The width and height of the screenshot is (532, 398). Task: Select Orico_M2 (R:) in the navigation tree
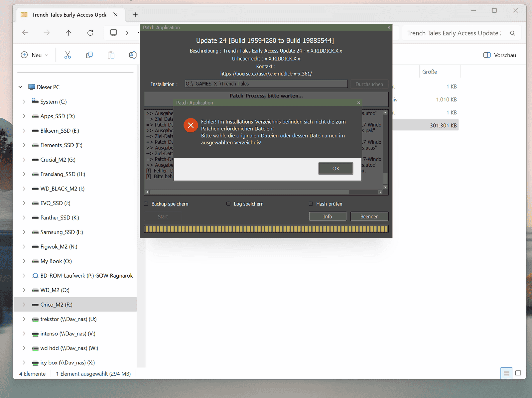tap(75, 305)
